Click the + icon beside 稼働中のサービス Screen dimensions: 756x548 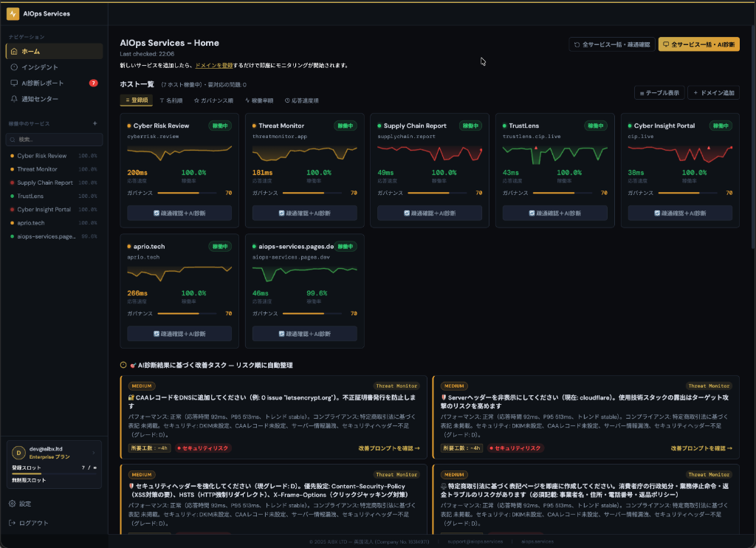95,123
